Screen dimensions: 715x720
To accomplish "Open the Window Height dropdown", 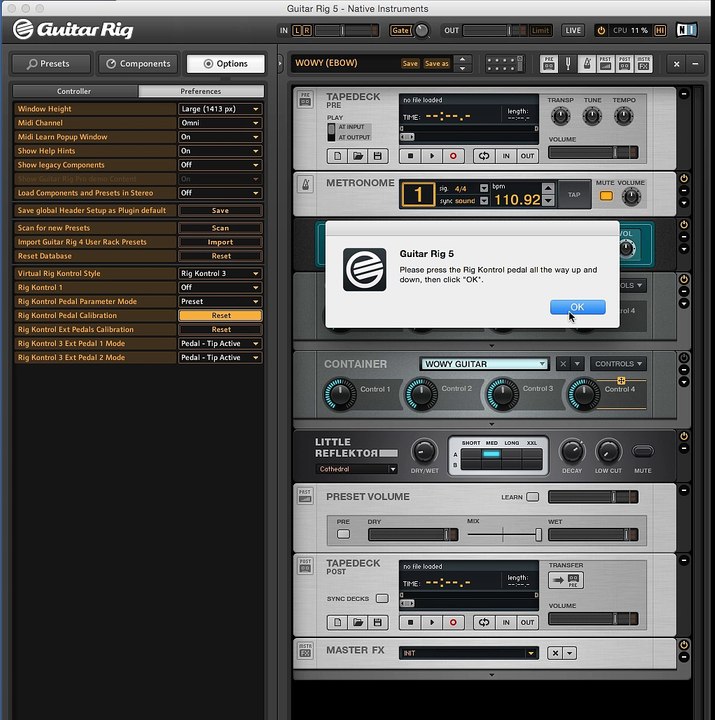I will coord(220,109).
